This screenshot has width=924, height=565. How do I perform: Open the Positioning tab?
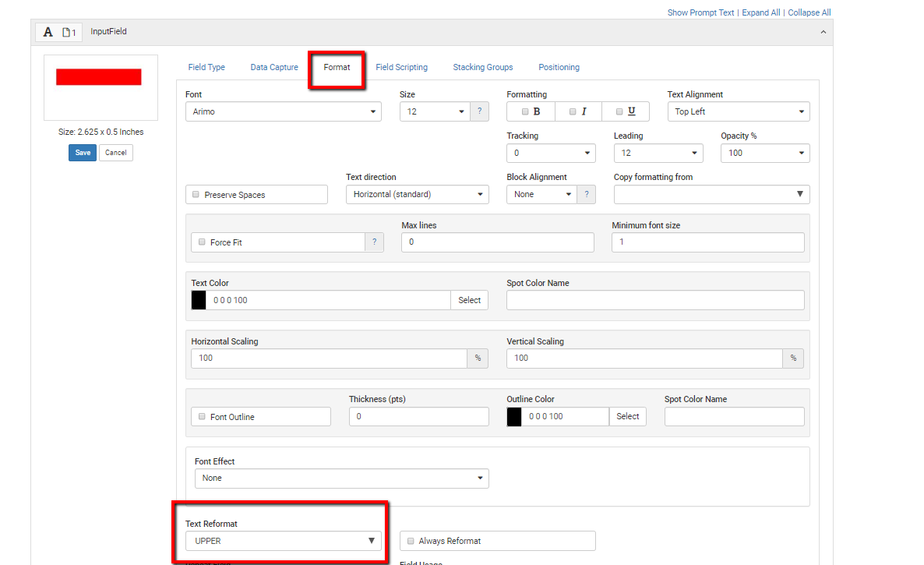click(x=559, y=67)
